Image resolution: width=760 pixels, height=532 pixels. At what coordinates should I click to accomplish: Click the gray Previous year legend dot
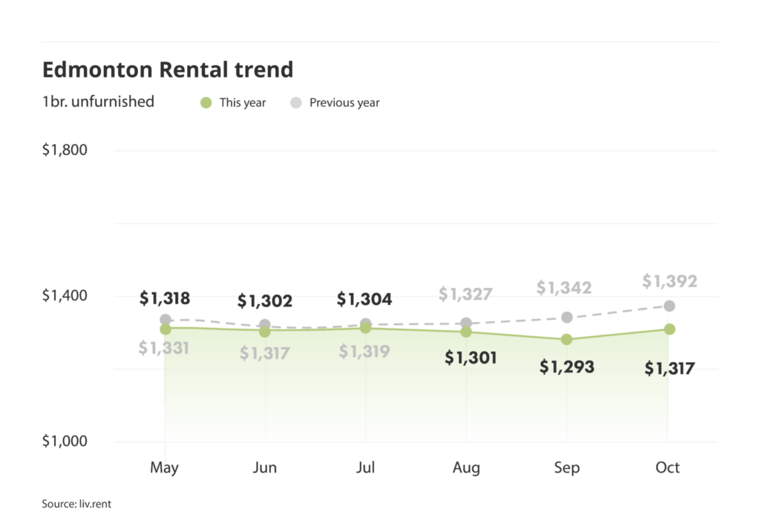point(296,102)
